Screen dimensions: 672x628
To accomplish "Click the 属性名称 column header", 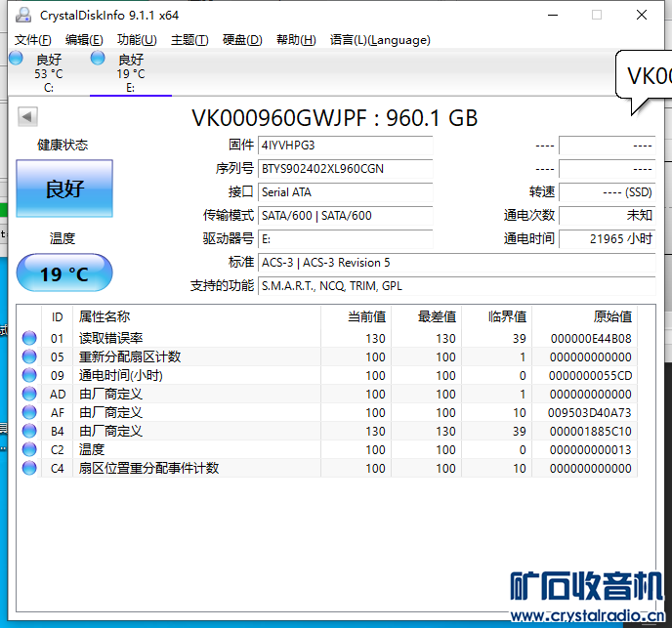I will (x=105, y=316).
